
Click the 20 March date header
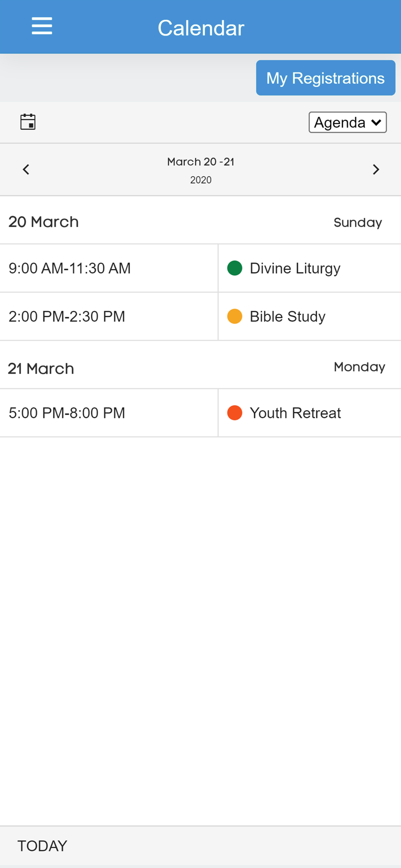(x=43, y=222)
